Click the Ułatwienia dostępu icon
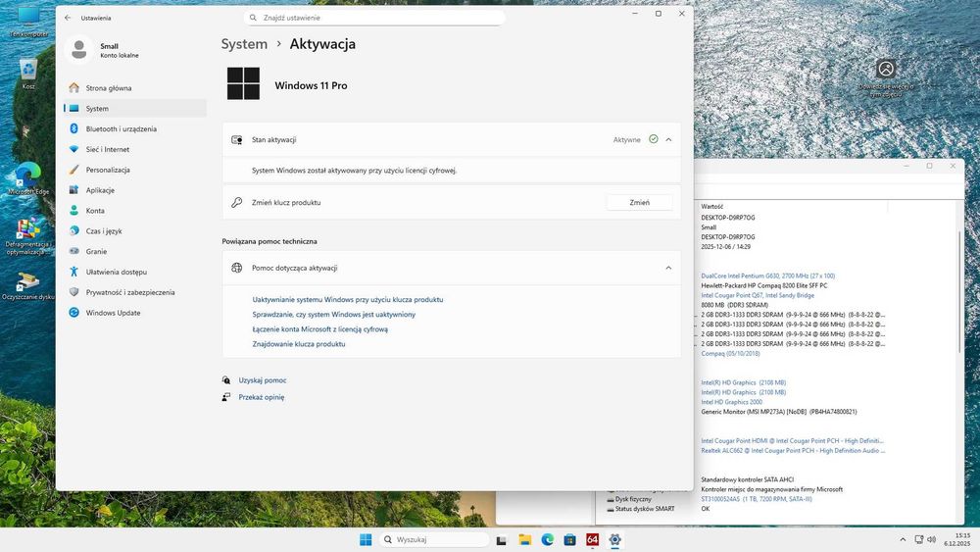This screenshot has width=980, height=552. 73,272
